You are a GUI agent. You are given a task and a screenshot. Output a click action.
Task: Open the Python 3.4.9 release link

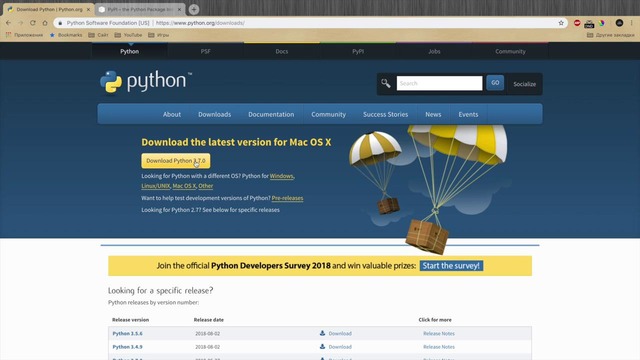(127, 347)
